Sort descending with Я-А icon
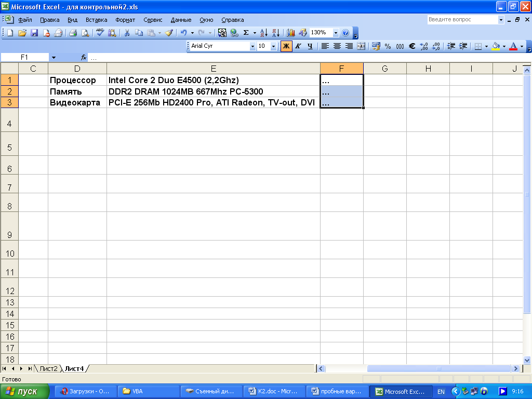Screen dimensions: 532x399 pyautogui.click(x=276, y=33)
